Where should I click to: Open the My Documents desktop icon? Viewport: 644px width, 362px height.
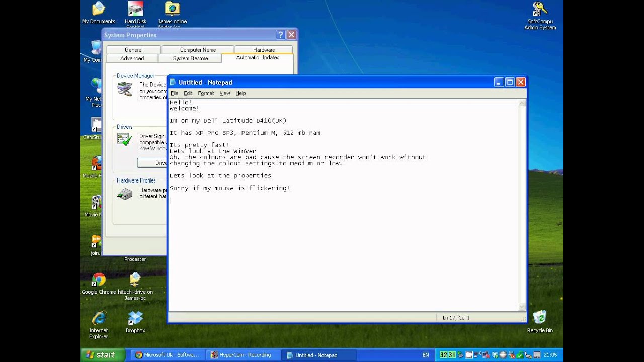tap(99, 13)
